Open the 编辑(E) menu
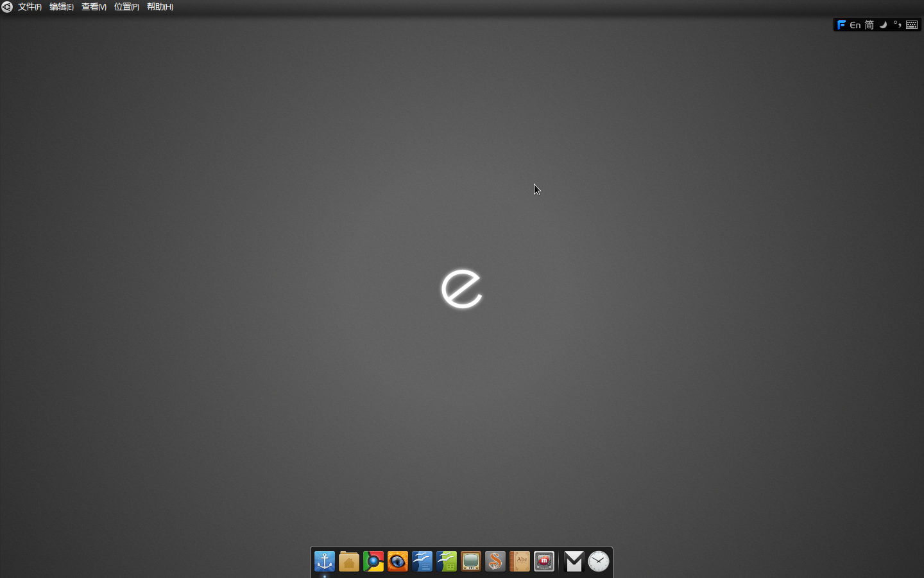 (62, 7)
